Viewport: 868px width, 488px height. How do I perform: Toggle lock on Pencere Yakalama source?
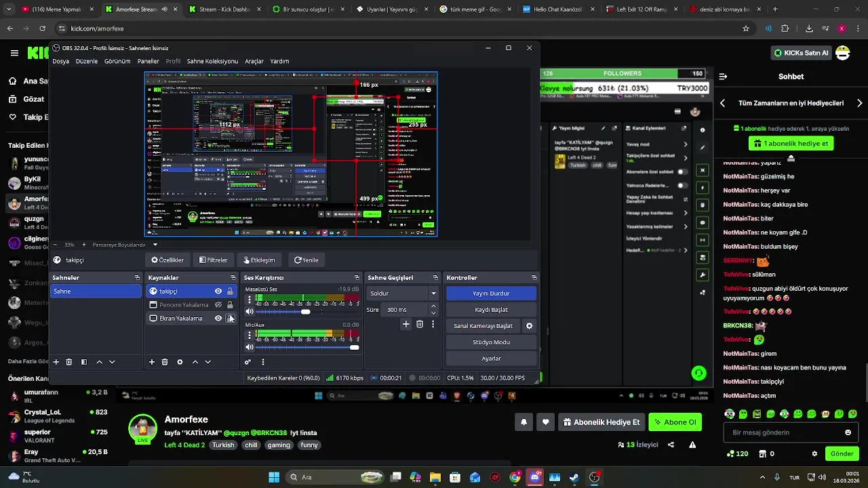(x=230, y=305)
